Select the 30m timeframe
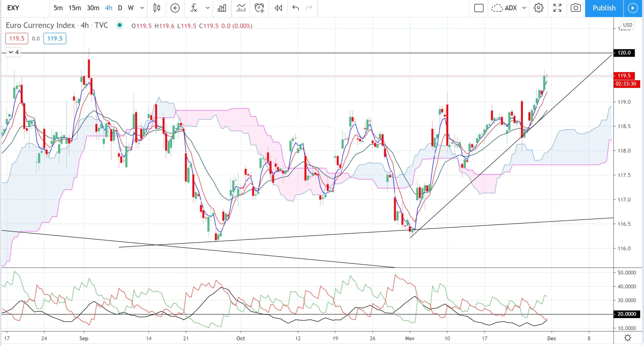The height and width of the screenshot is (346, 644). click(x=93, y=8)
